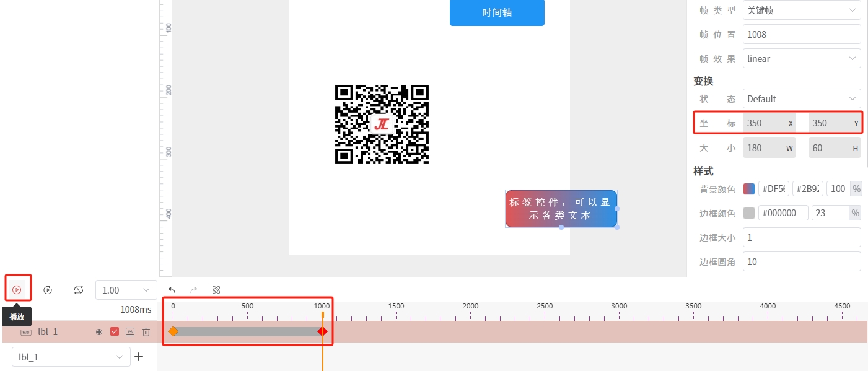Select the gradient label control on canvas
Image resolution: width=868 pixels, height=371 pixels.
click(561, 209)
